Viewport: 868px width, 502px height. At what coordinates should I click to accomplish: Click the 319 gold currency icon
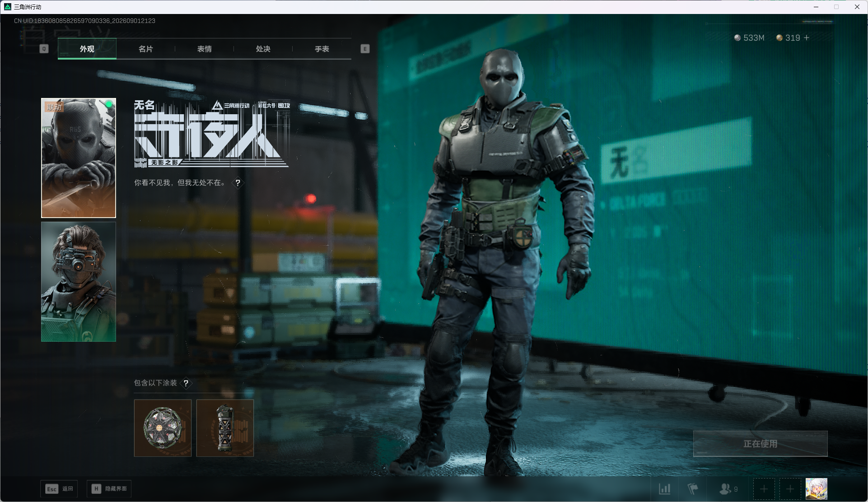pyautogui.click(x=779, y=38)
